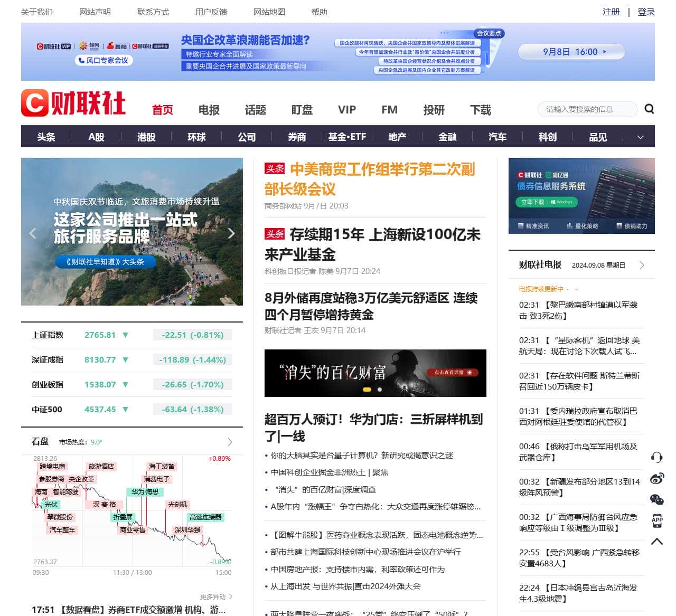Select the second carousel indicator dot
Image resolution: width=676 pixels, height=616 pixels.
point(379,389)
